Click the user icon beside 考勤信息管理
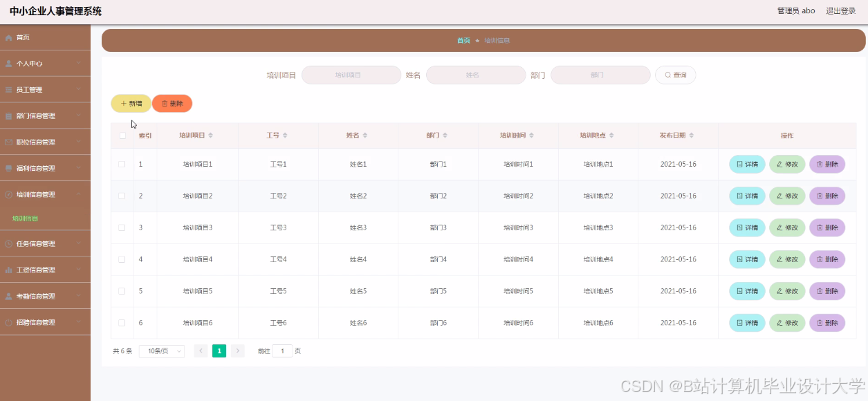Image resolution: width=868 pixels, height=401 pixels. coord(9,297)
